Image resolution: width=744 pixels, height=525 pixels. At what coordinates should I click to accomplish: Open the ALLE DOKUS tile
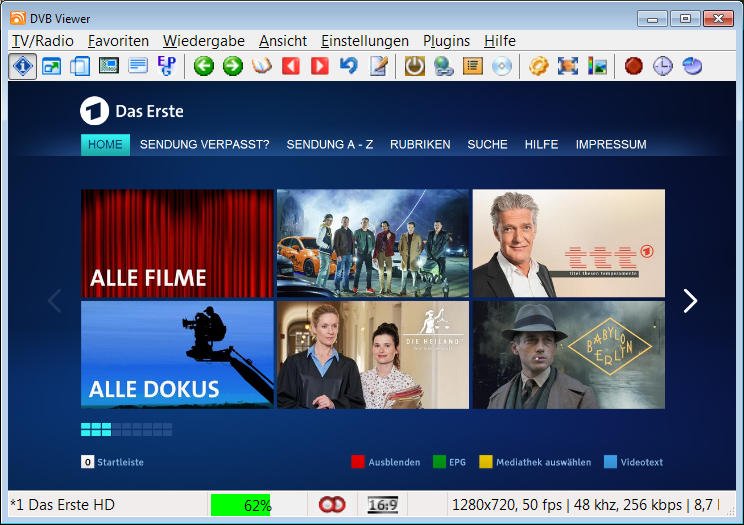177,355
